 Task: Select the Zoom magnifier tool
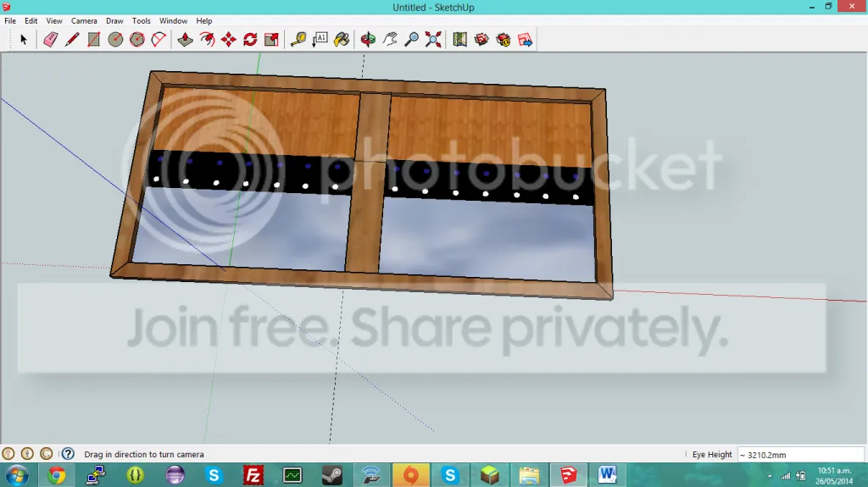[411, 39]
